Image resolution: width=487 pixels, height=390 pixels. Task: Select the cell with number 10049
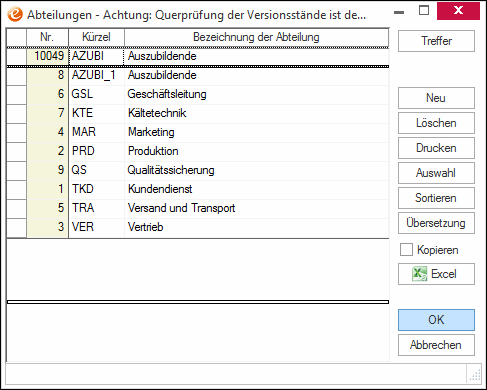click(47, 56)
